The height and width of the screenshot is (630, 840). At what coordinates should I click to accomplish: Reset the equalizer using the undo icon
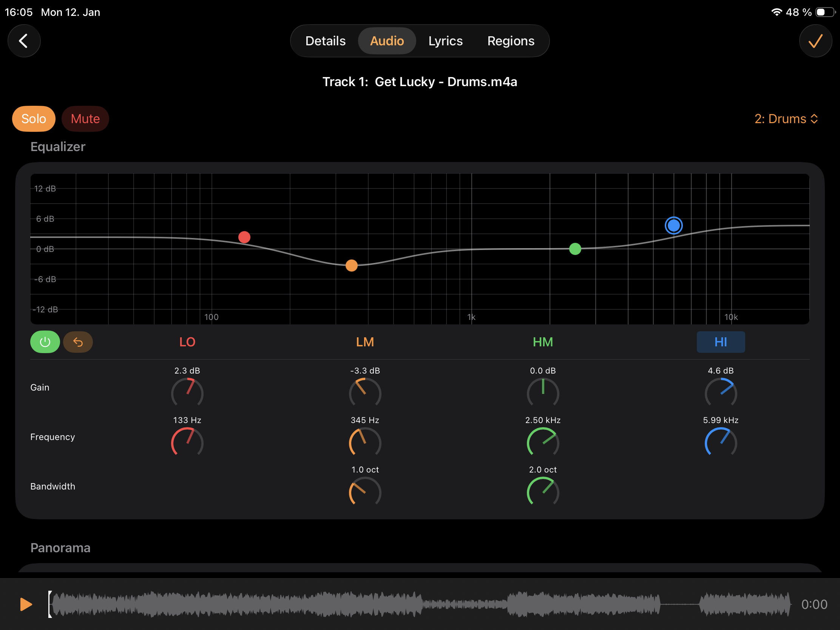78,342
